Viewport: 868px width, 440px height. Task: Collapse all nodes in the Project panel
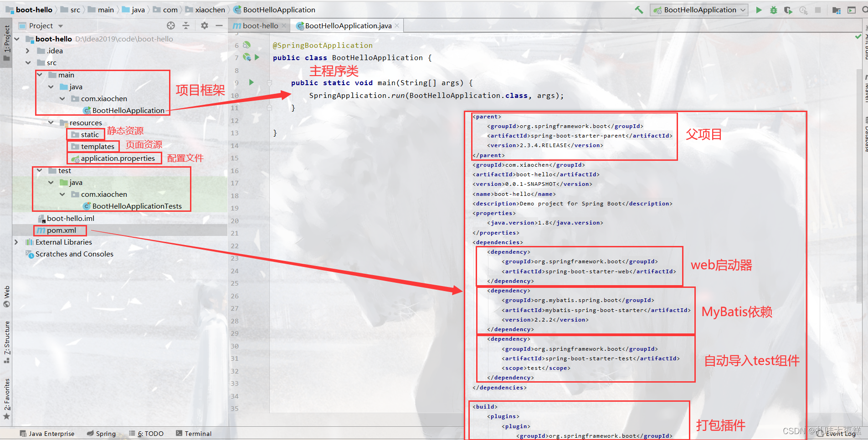click(186, 26)
